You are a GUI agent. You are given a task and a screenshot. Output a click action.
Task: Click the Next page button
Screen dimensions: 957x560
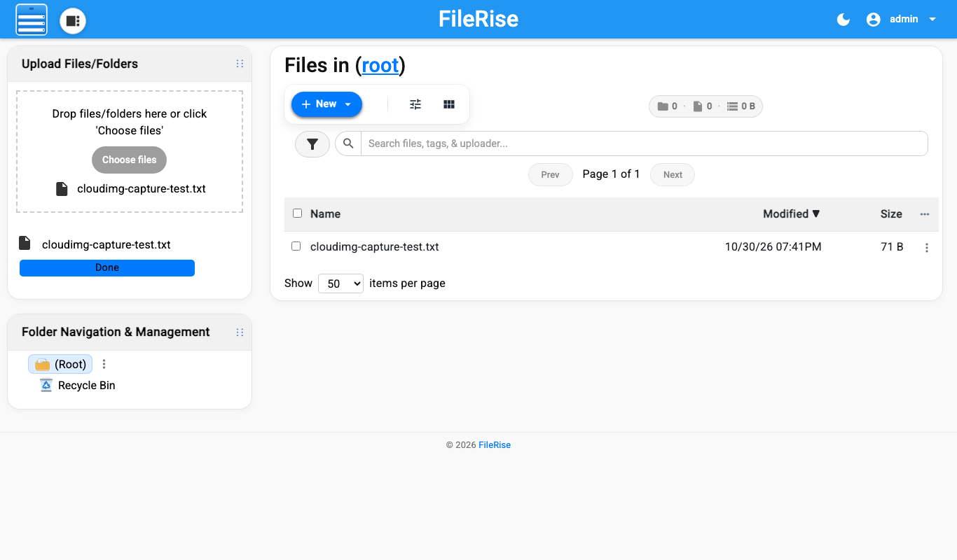coord(673,175)
